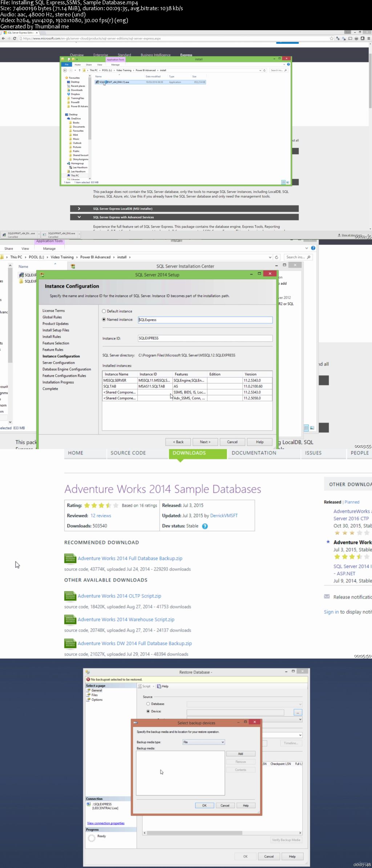372x868 pixels.
Task: Open the Adventure Works 2014 Full Database Backup.zip link
Action: (130, 558)
